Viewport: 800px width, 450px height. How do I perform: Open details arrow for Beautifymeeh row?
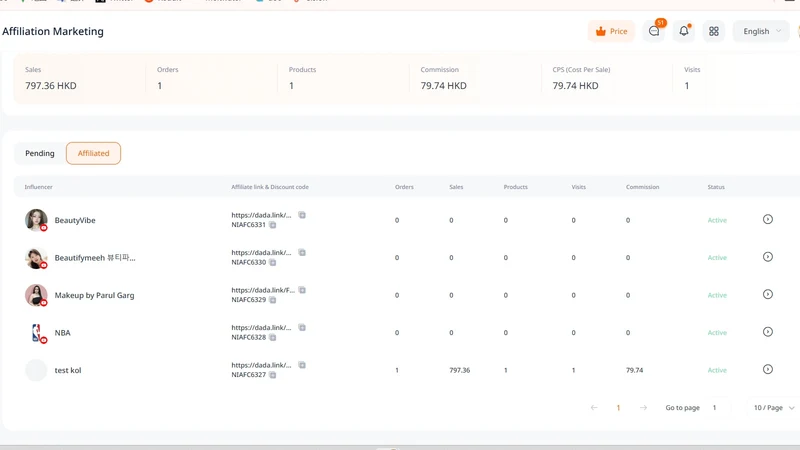coord(768,257)
